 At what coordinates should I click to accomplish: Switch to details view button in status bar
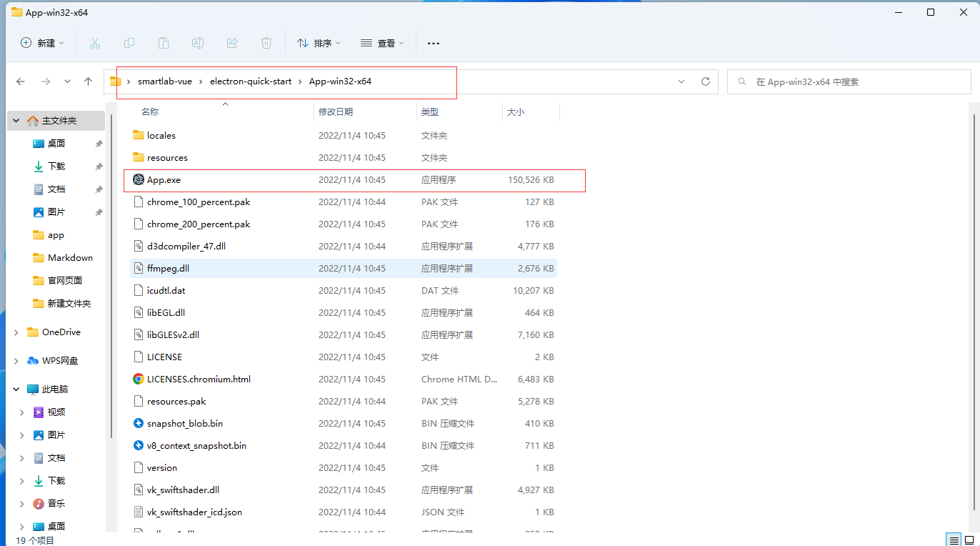(954, 540)
